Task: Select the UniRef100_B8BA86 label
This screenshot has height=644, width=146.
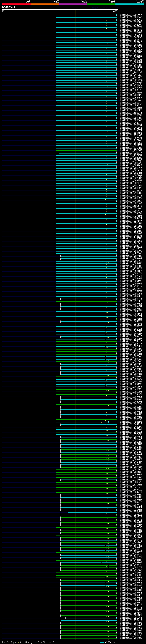Action: 131,266
